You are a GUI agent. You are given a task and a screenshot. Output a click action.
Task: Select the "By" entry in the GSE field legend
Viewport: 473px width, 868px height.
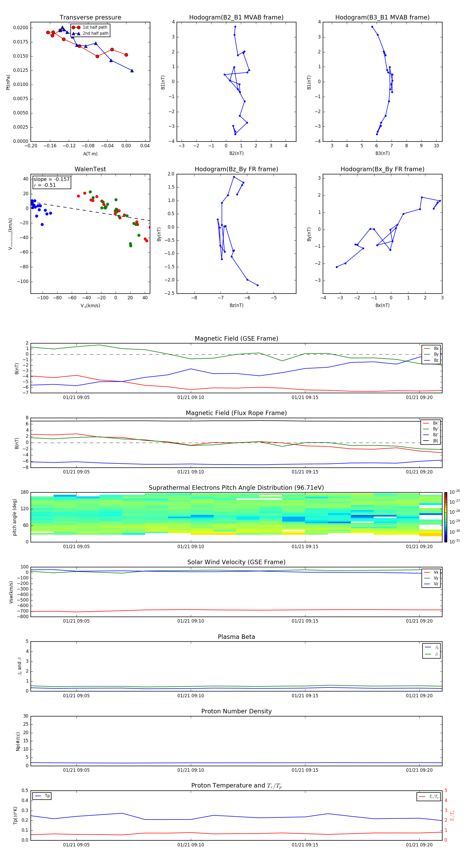coord(431,354)
